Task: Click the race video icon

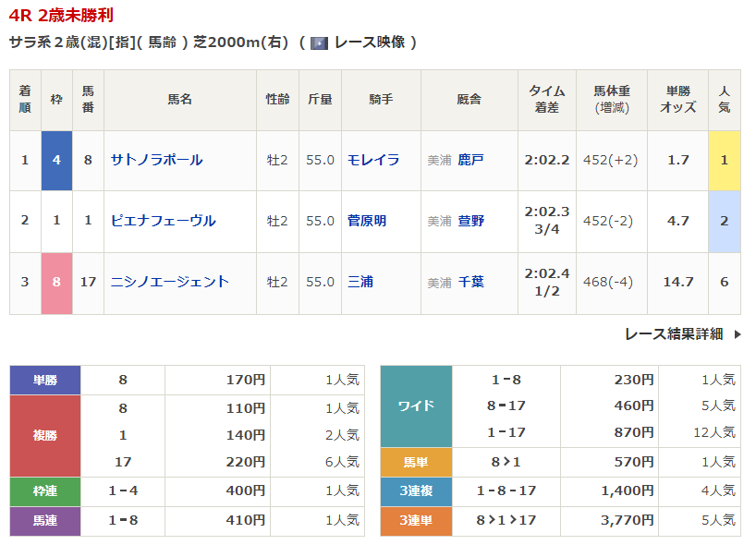Action: tap(319, 42)
